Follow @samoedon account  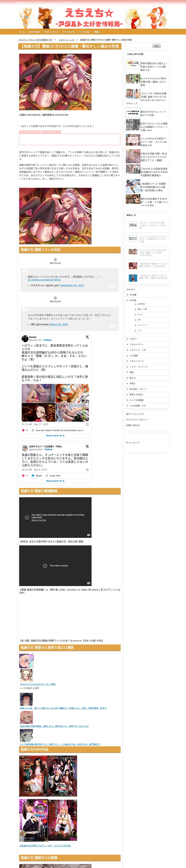[x=48, y=449]
